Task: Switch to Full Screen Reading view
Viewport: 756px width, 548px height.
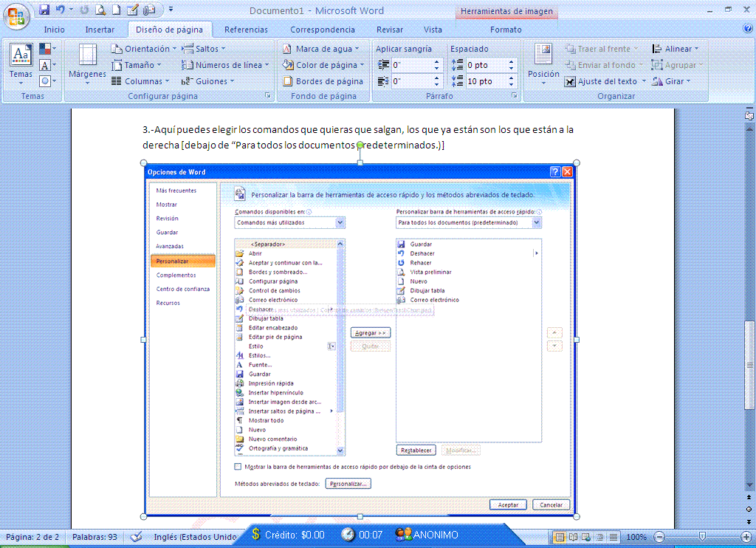Action: click(x=573, y=536)
